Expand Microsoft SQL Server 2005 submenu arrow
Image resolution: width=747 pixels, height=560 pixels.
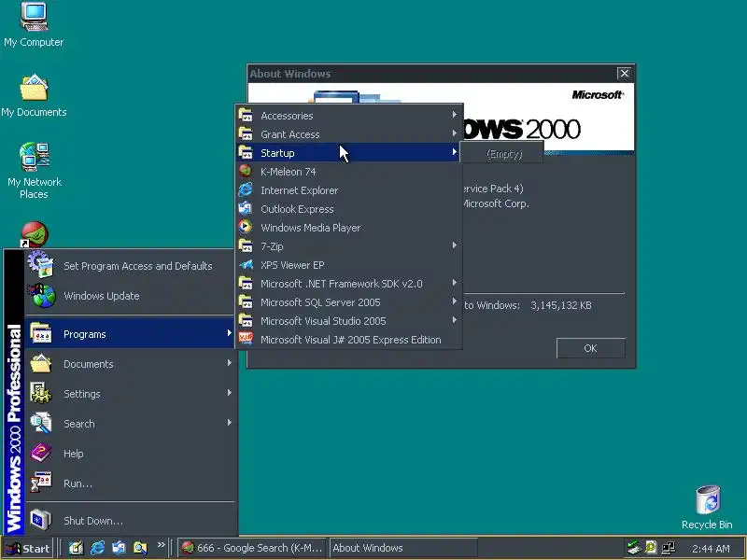455,301
